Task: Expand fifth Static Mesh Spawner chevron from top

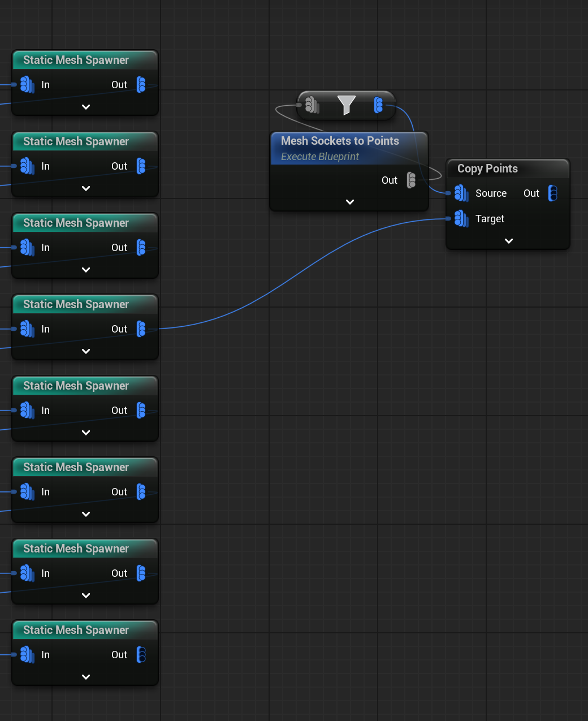Action: tap(86, 433)
